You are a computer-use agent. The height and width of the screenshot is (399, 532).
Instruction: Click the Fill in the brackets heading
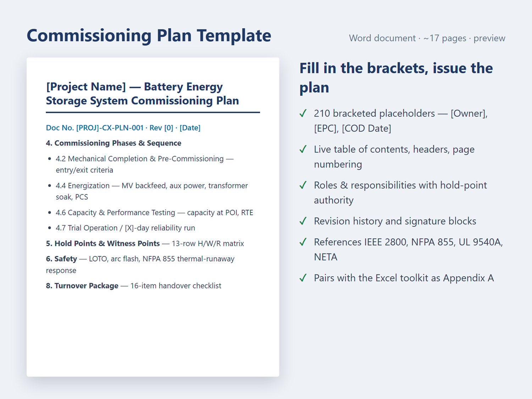coord(396,78)
